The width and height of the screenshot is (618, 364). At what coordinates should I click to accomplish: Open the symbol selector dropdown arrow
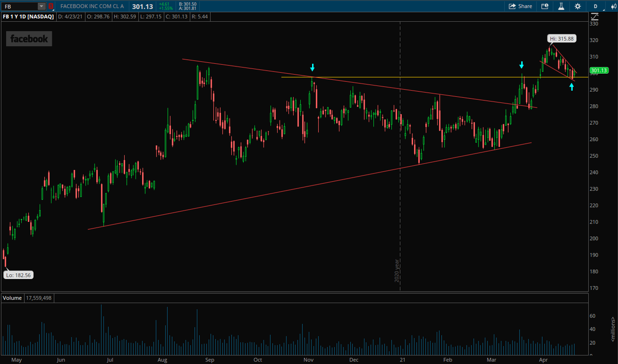click(42, 6)
